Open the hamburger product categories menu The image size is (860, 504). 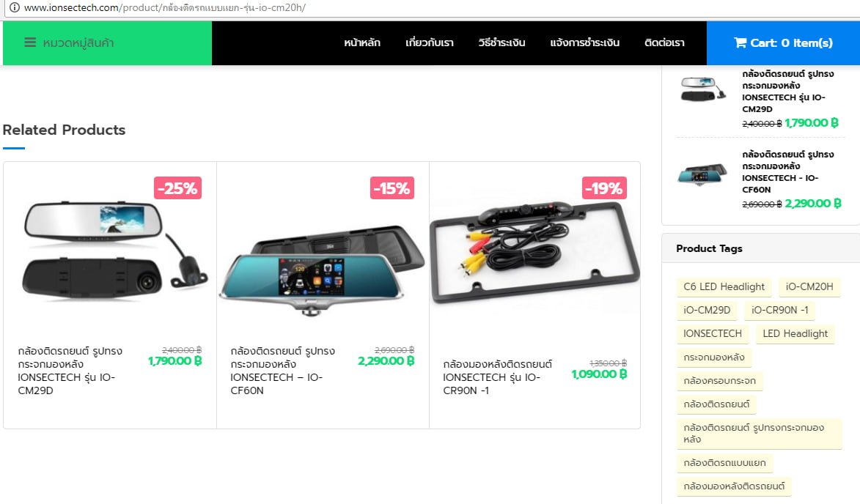[30, 42]
